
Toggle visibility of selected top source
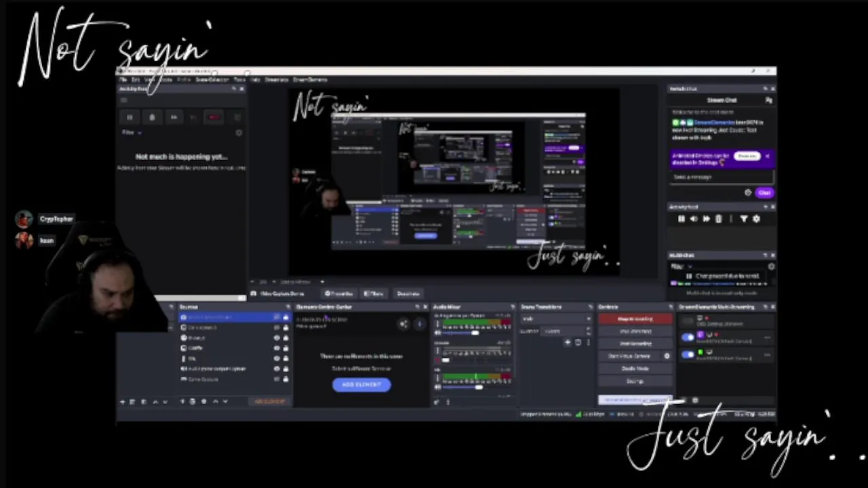tap(276, 317)
